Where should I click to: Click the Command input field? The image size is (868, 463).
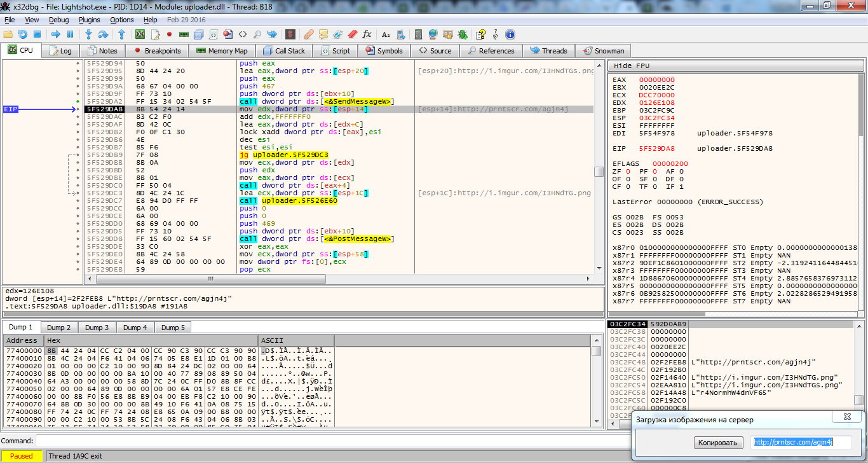tap(318, 441)
